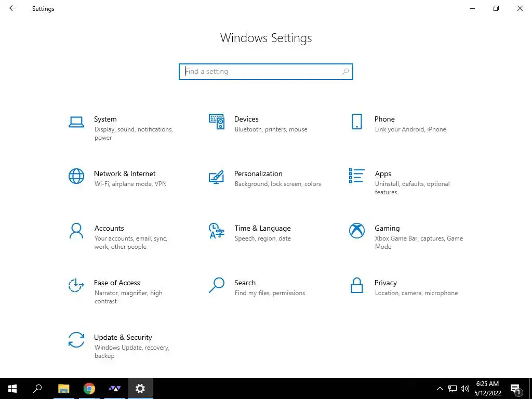Click 'Find my files, permissions' description
Viewport: 532px width, 399px height.
pos(270,293)
